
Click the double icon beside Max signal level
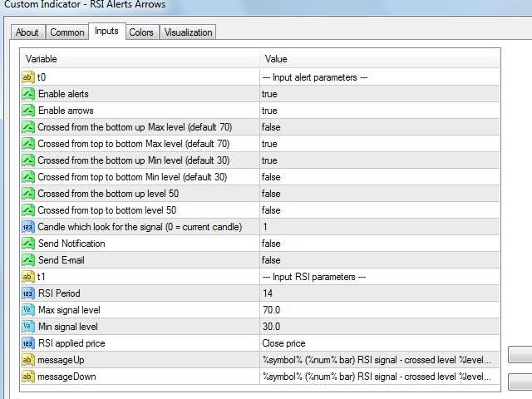pos(28,310)
